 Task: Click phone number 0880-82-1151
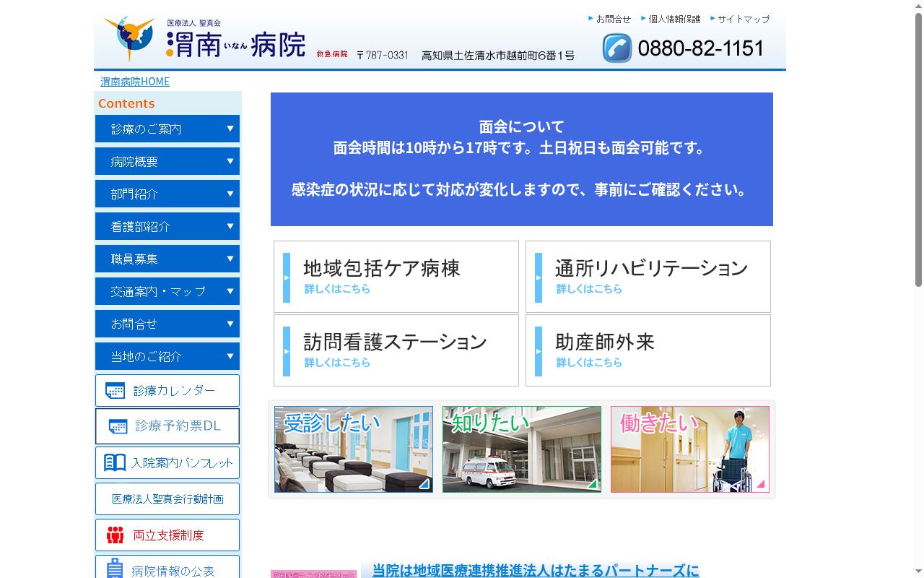pos(701,48)
